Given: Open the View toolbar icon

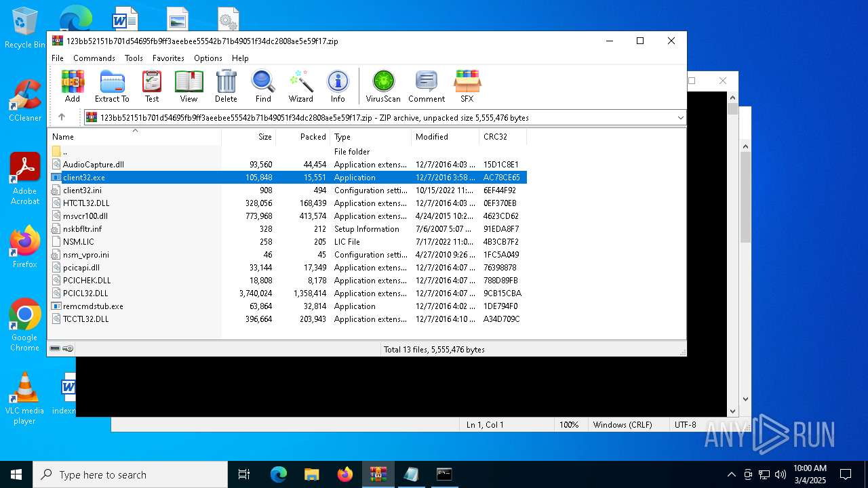Looking at the screenshot, I should pyautogui.click(x=189, y=86).
